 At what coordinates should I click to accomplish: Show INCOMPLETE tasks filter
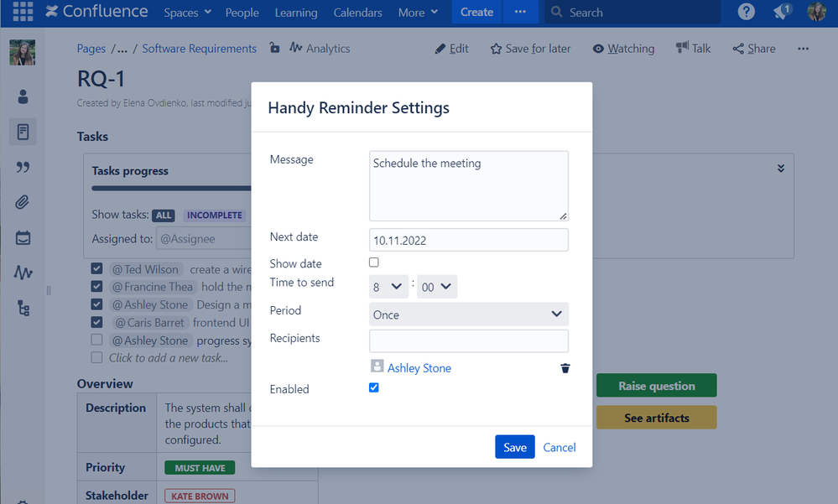coord(214,216)
